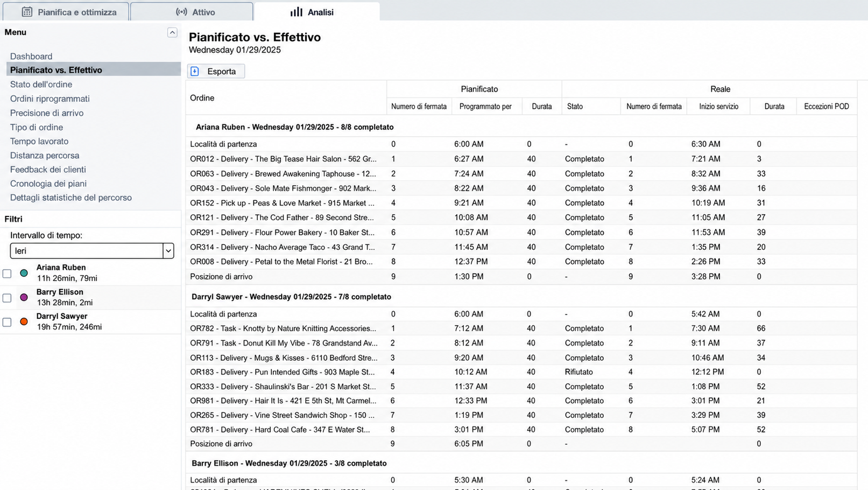Click Barry Ellison's purple color dot
The width and height of the screenshot is (868, 490).
click(24, 297)
